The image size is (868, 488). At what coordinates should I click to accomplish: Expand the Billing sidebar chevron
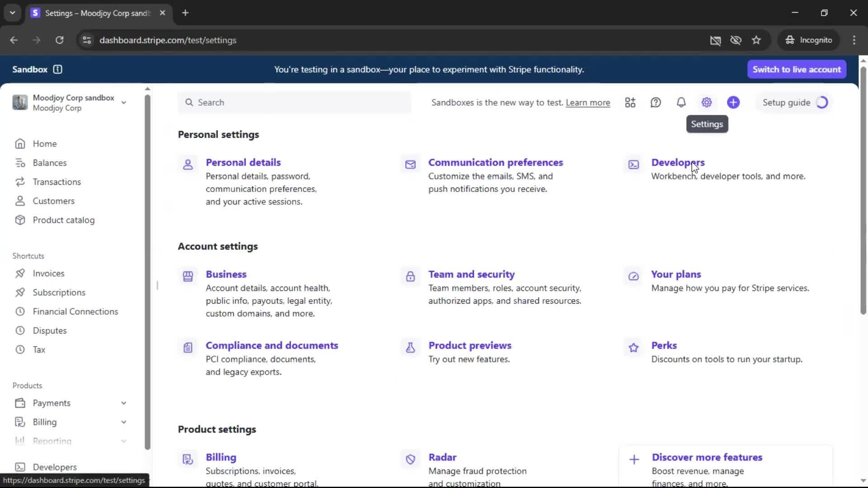tap(123, 422)
